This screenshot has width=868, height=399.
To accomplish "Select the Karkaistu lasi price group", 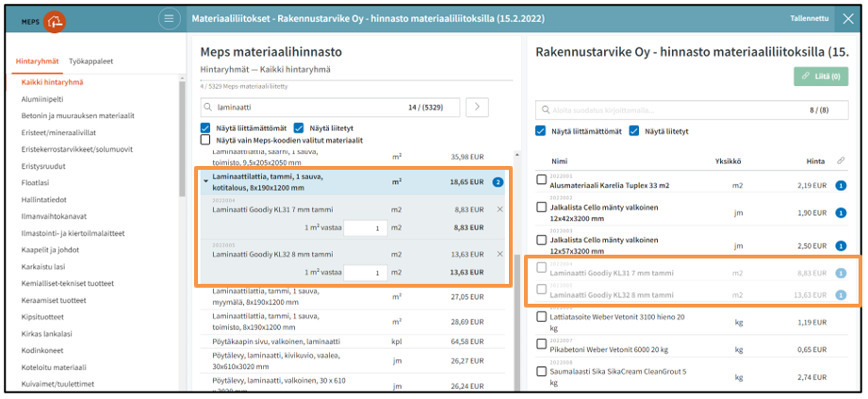I will tap(45, 267).
